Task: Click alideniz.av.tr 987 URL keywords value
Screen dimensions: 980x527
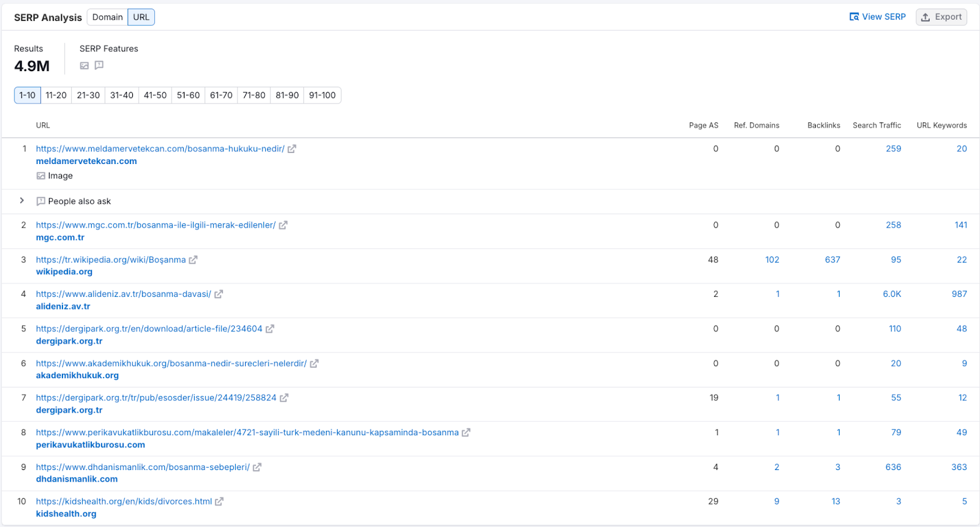Action: point(959,294)
